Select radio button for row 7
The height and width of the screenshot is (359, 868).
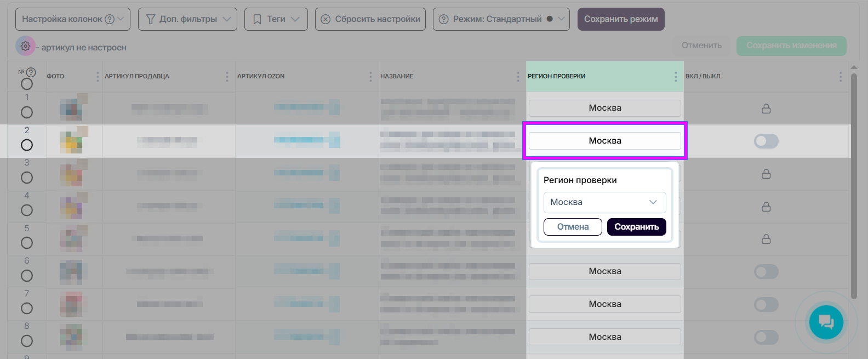[27, 309]
